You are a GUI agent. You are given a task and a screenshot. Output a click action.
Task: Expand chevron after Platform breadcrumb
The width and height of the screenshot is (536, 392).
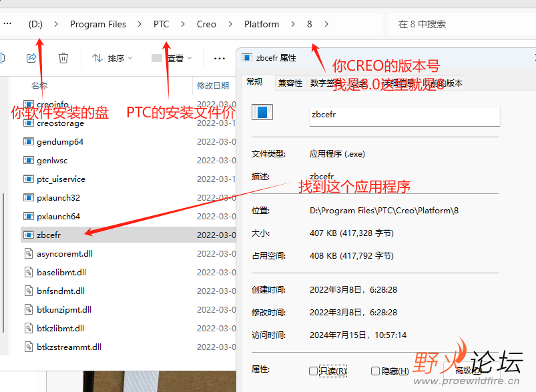[293, 24]
